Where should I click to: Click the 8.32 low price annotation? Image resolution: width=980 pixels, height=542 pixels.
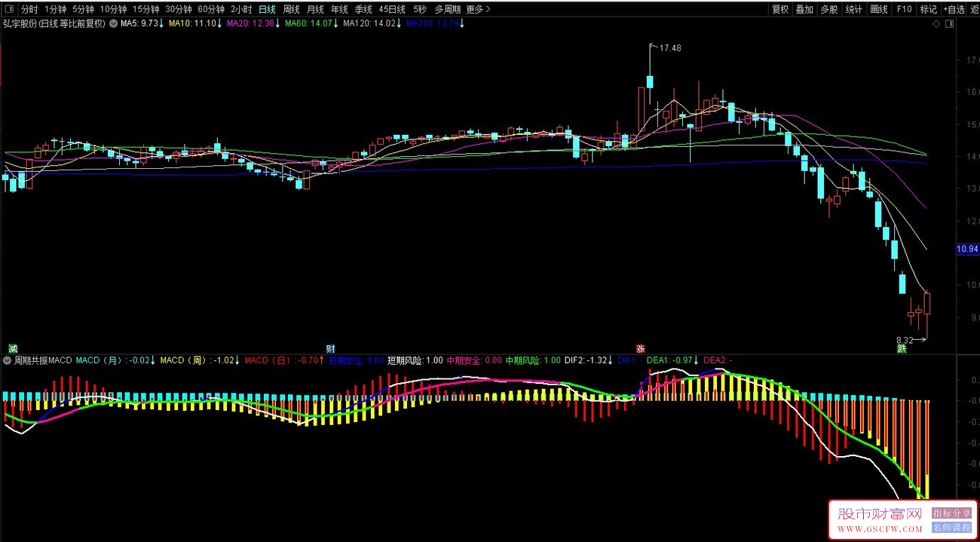coord(905,340)
